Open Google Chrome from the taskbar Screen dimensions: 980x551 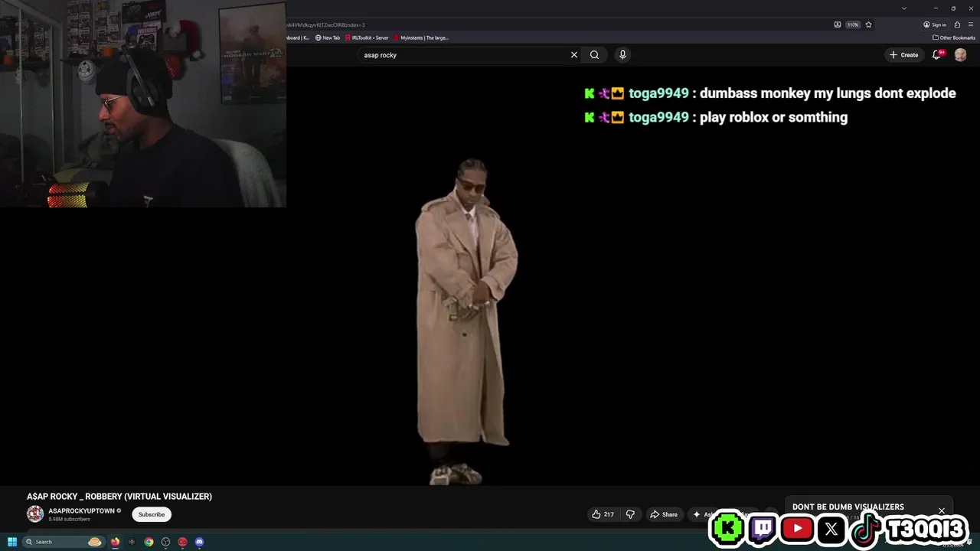coord(149,542)
